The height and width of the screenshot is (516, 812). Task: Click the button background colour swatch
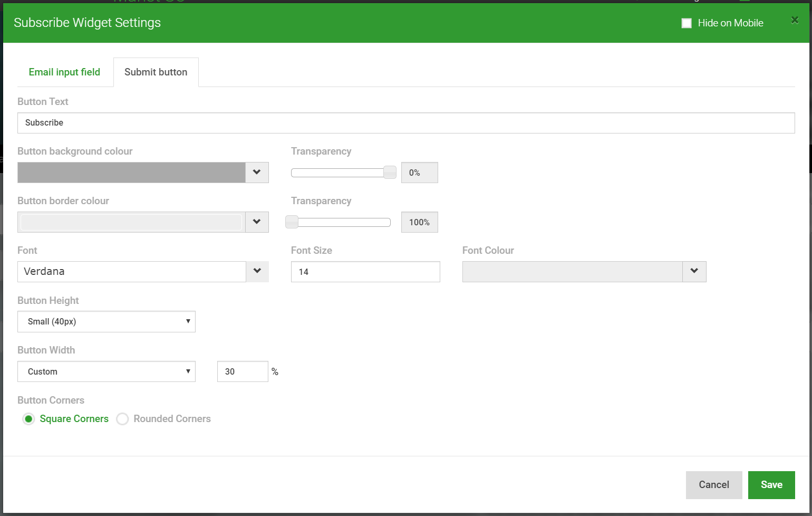(x=131, y=173)
